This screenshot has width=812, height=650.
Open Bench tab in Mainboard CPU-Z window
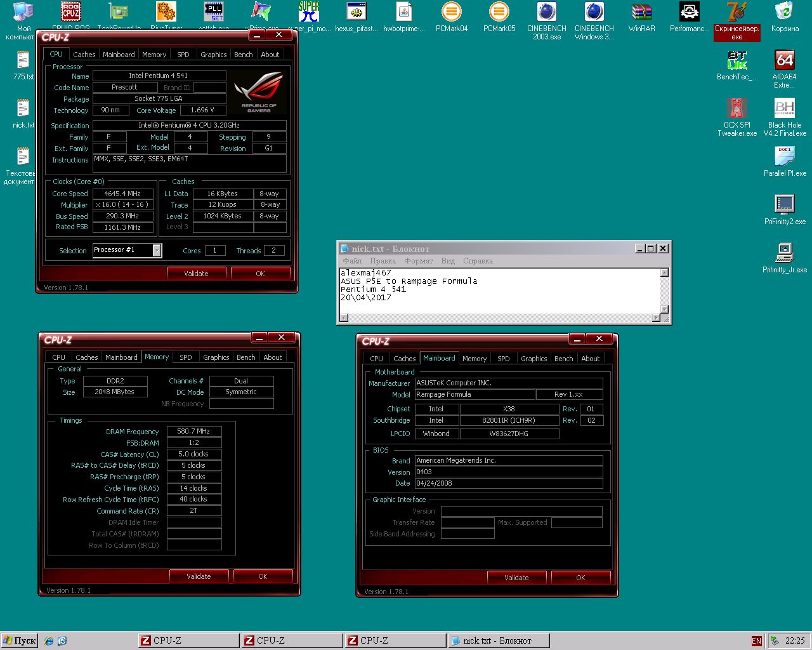click(x=563, y=359)
